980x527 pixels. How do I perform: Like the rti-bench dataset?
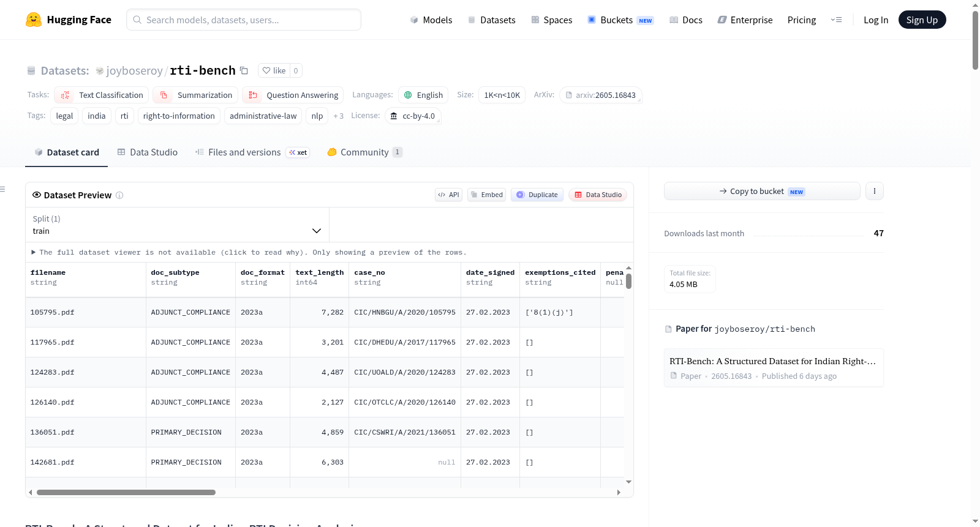[274, 70]
